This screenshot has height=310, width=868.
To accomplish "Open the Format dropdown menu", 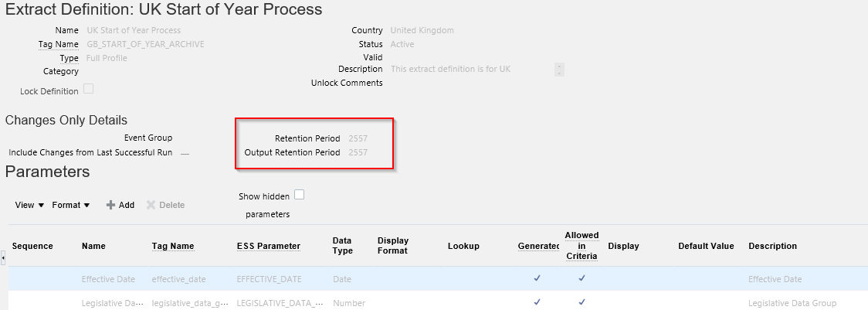I will tap(71, 205).
